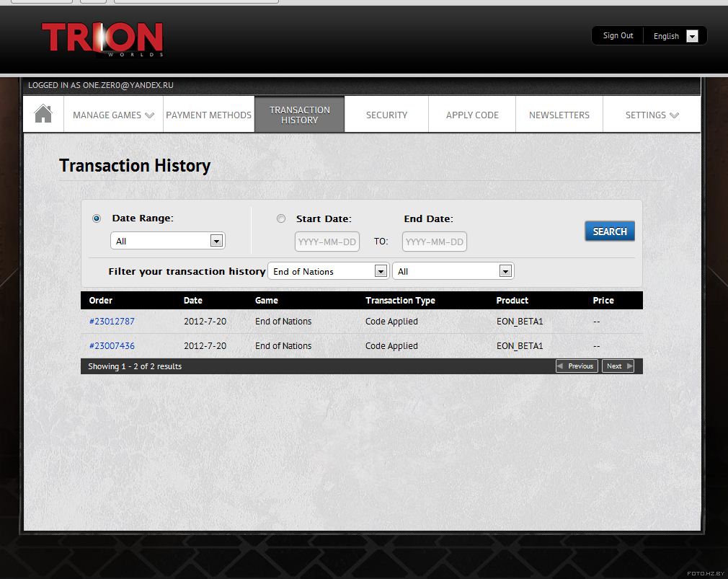Click the Price column header
Image resolution: width=728 pixels, height=579 pixels.
603,301
